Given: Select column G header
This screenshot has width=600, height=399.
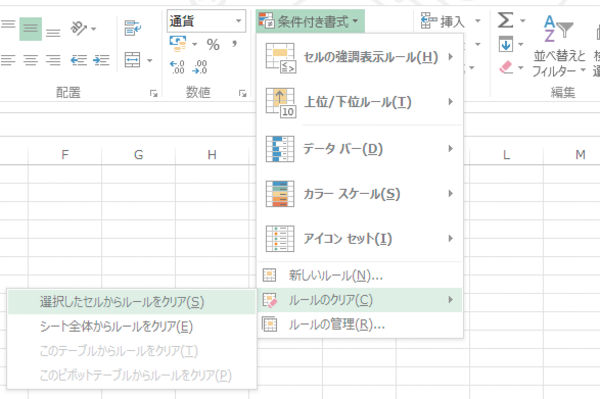Looking at the screenshot, I should tap(139, 155).
